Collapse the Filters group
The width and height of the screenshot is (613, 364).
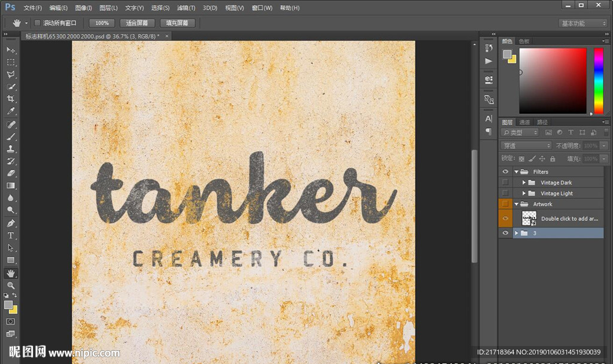tap(517, 172)
